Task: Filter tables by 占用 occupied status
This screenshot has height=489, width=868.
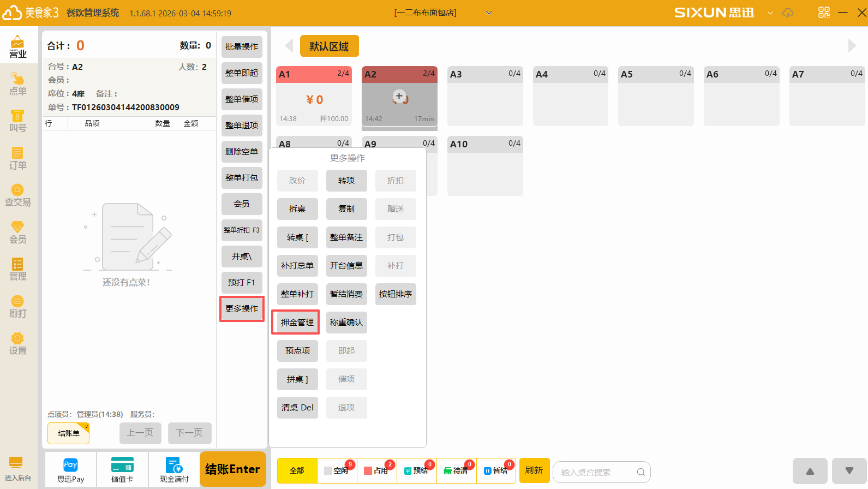Action: tap(377, 470)
